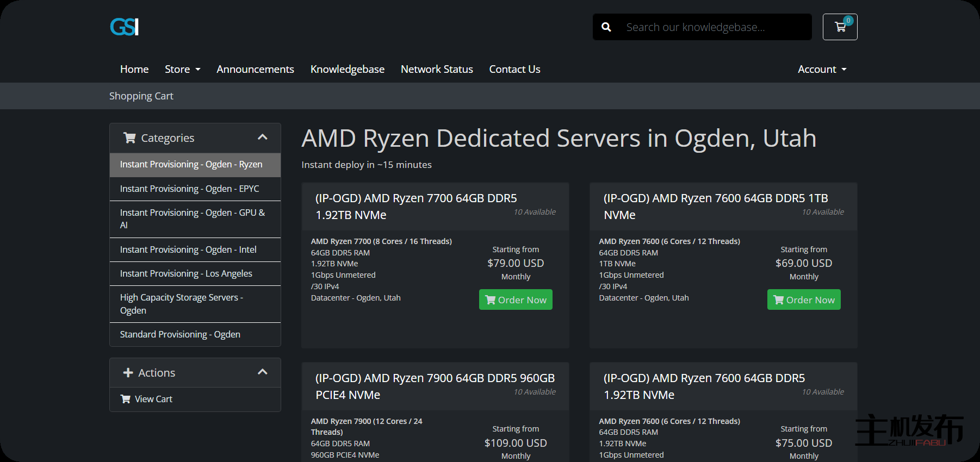
Task: Open the Store dropdown menu
Action: 183,69
